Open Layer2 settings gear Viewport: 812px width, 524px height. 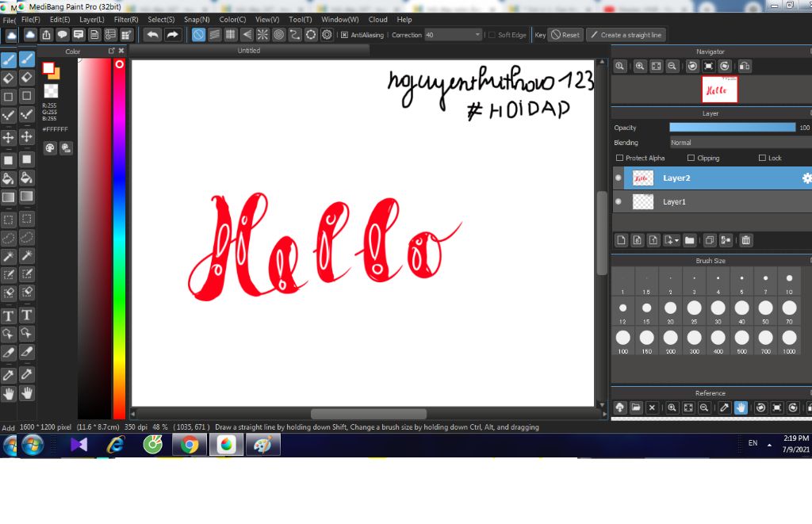(x=806, y=178)
